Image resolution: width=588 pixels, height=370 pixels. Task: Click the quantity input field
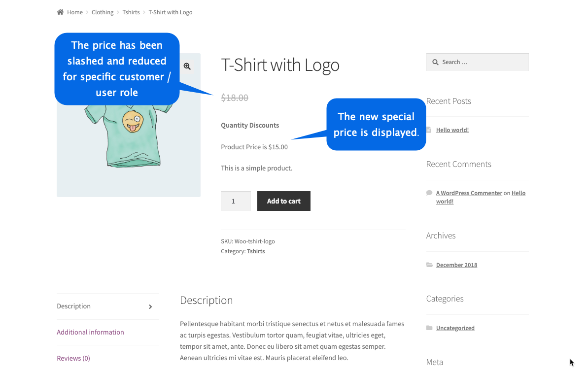pyautogui.click(x=236, y=201)
